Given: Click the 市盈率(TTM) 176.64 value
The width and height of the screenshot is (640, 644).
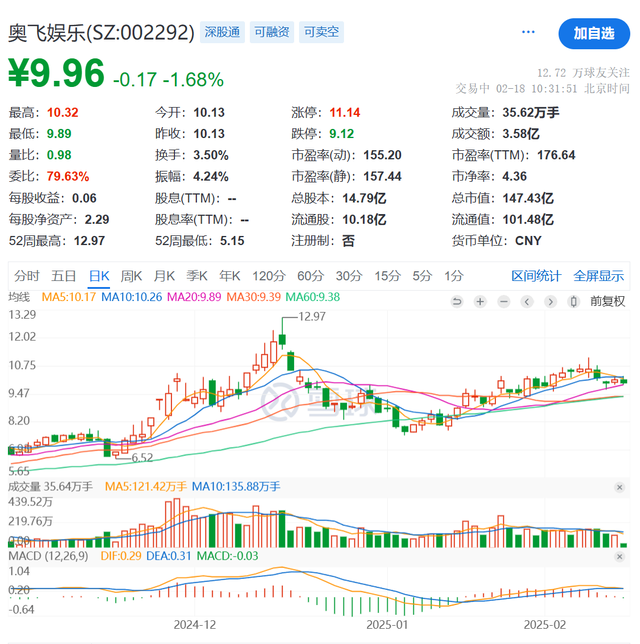Looking at the screenshot, I should click(556, 155).
